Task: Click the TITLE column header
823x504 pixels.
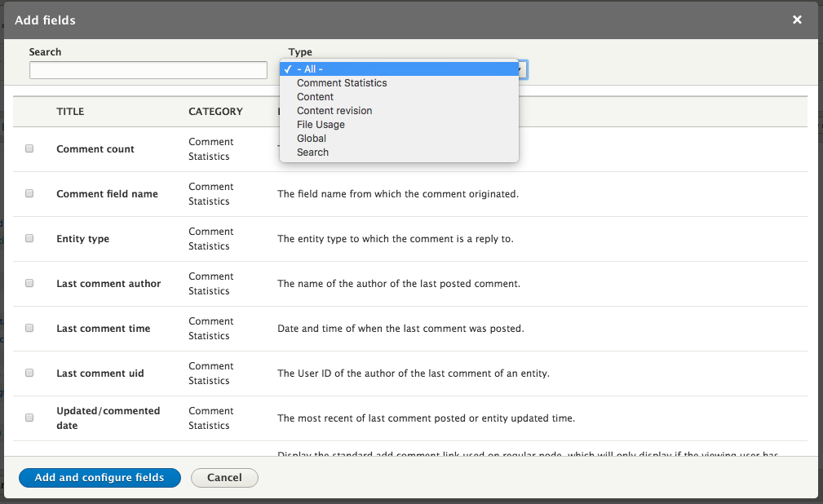Action: click(70, 112)
